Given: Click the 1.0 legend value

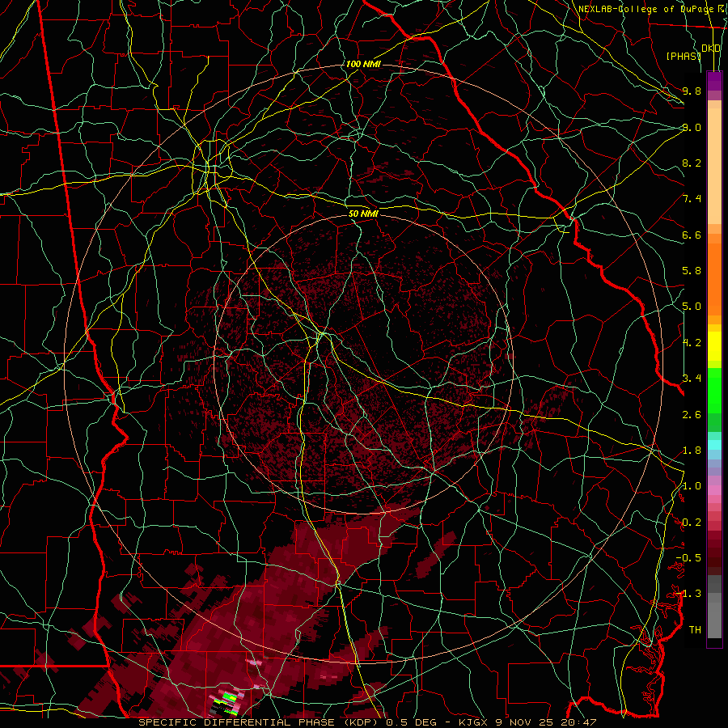Looking at the screenshot, I should click(692, 486).
